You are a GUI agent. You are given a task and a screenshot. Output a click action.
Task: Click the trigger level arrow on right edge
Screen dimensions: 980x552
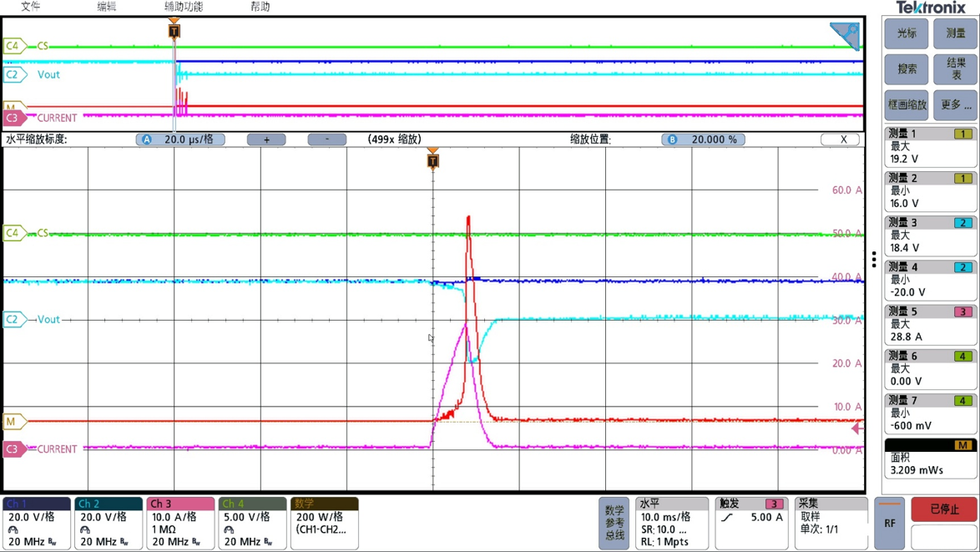click(857, 428)
